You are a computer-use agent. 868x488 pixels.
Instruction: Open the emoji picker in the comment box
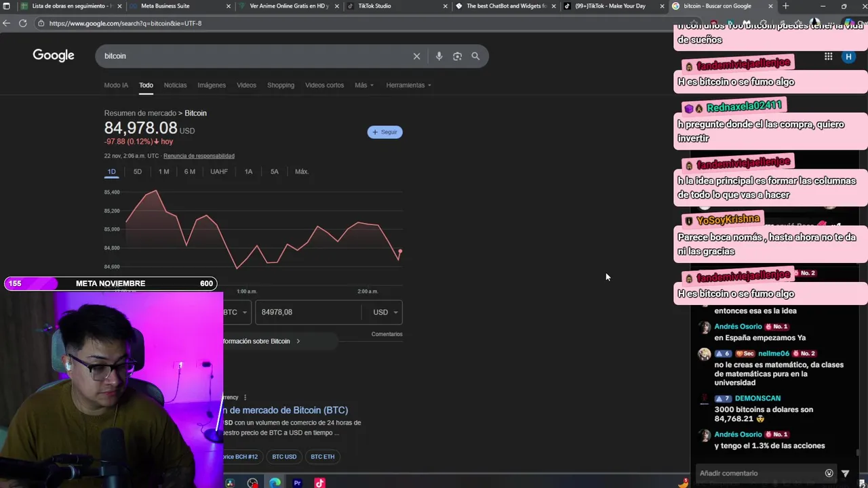[x=829, y=473]
